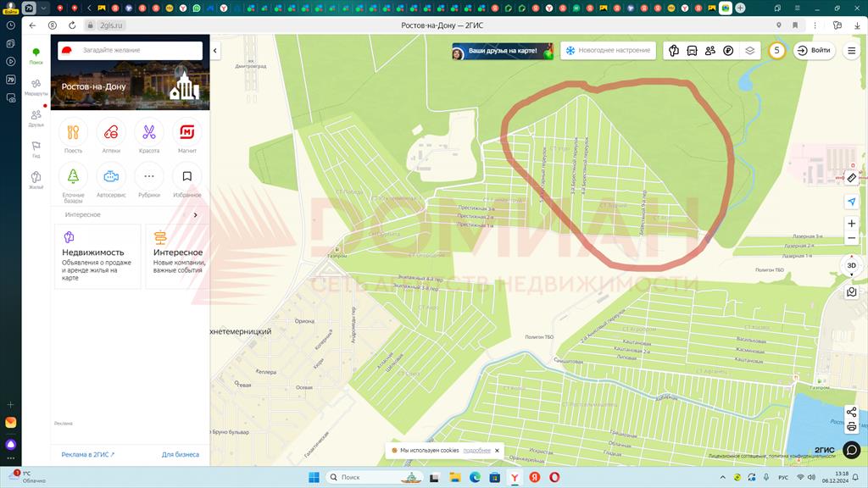Image resolution: width=868 pixels, height=488 pixels.
Task: Open the share icon on the map
Action: 852,413
